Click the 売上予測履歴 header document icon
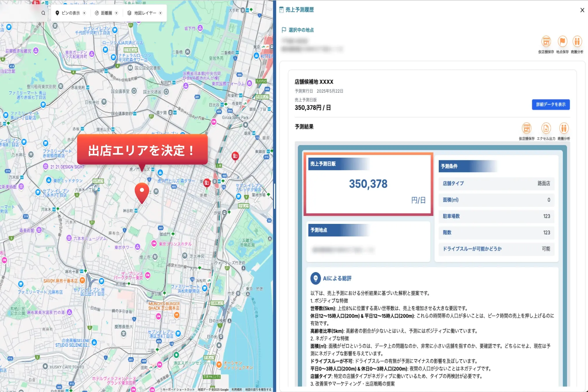Viewport: 588px width, 392px height. tap(281, 10)
